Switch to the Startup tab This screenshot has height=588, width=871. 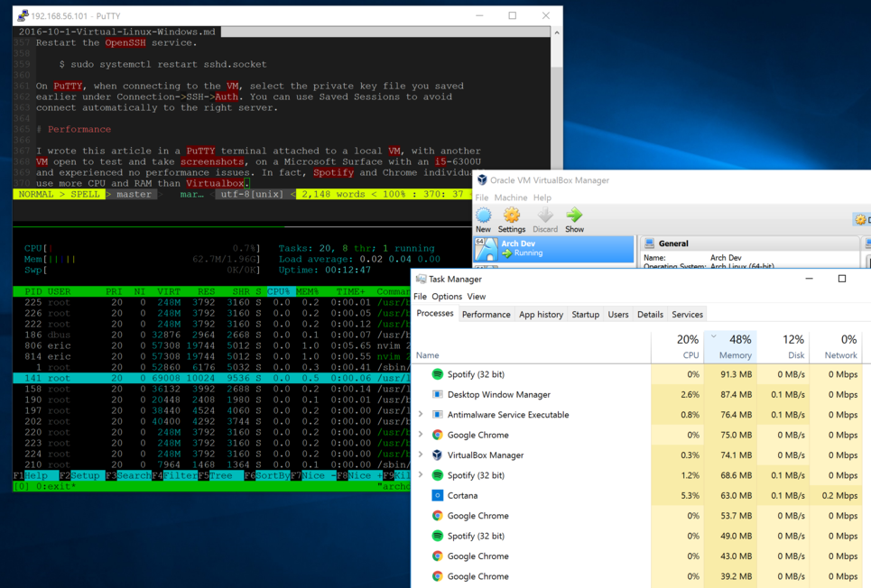(x=586, y=314)
